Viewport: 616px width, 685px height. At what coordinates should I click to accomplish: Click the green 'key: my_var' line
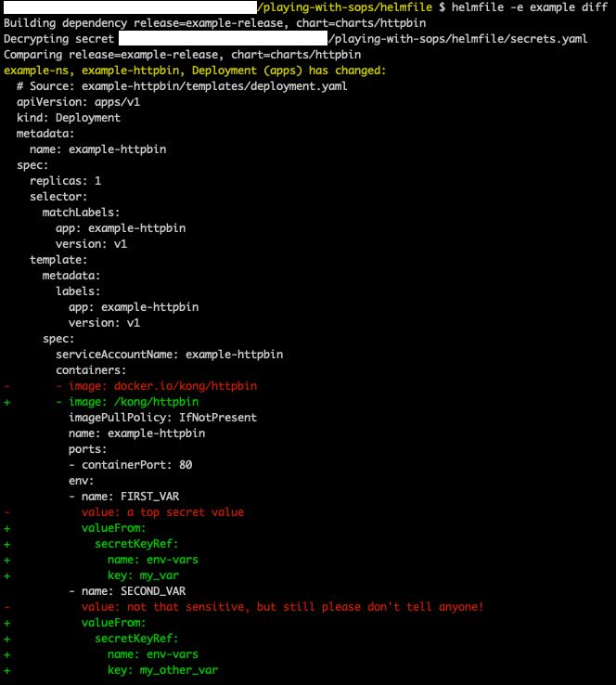143,575
